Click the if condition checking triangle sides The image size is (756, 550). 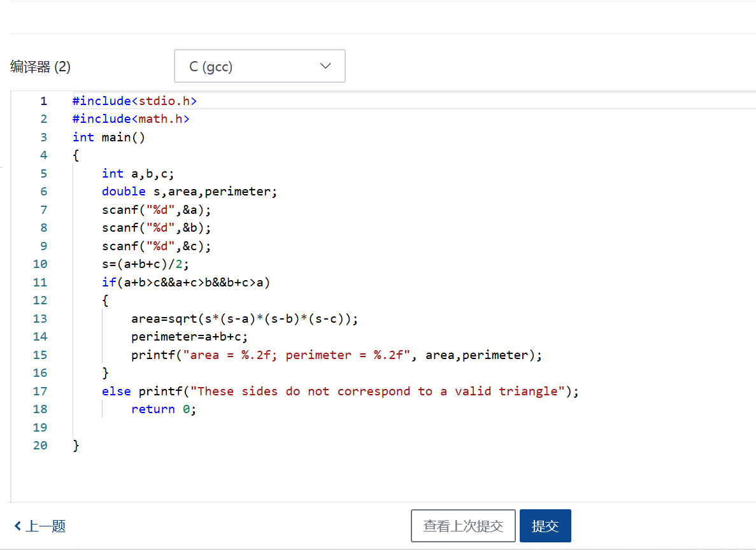[185, 282]
